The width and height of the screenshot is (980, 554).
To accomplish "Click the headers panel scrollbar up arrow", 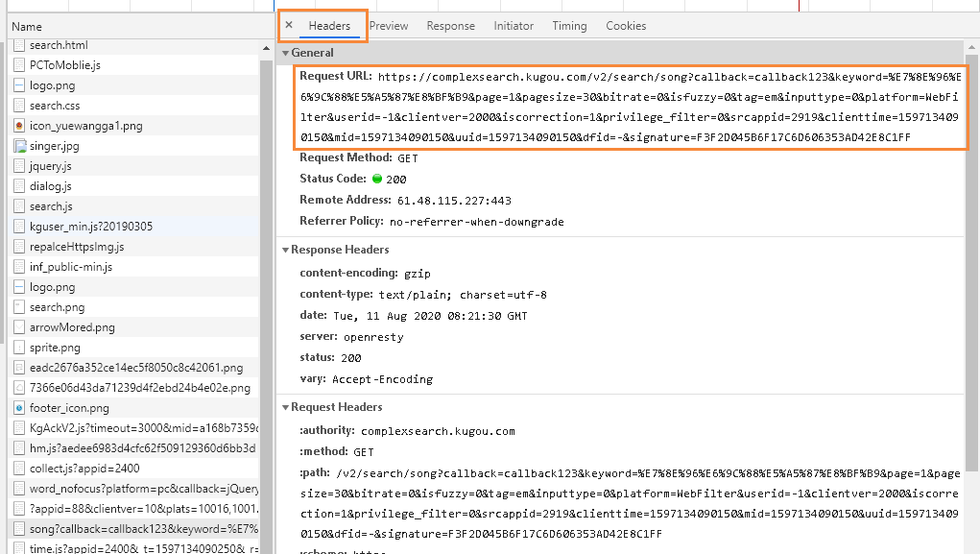I will (972, 47).
